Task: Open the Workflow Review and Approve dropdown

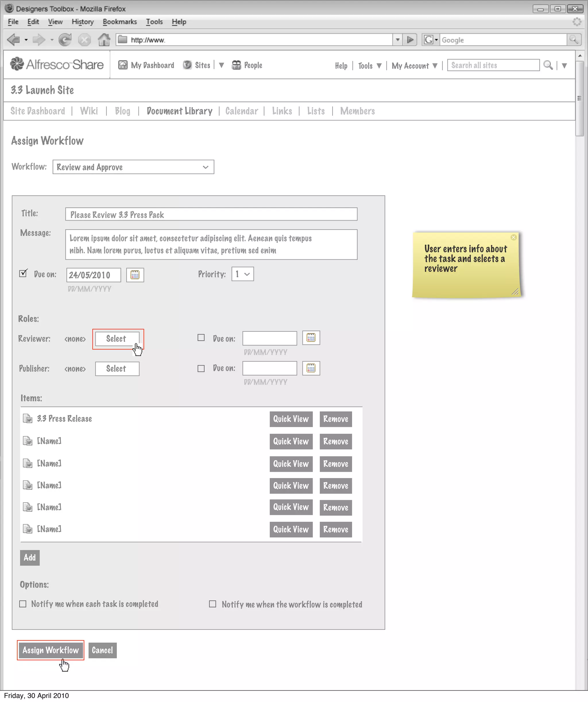Action: [133, 167]
